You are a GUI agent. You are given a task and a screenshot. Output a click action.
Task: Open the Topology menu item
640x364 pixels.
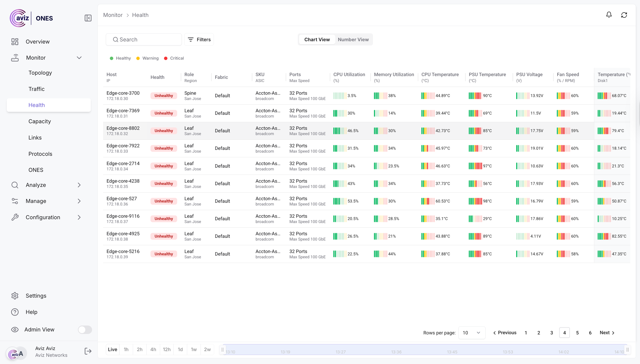[x=40, y=73]
